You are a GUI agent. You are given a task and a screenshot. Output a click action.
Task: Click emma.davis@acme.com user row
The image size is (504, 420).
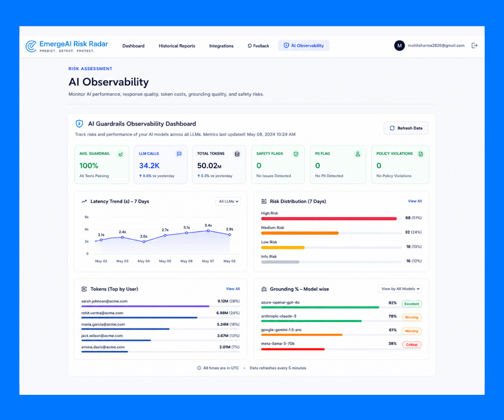pos(160,349)
